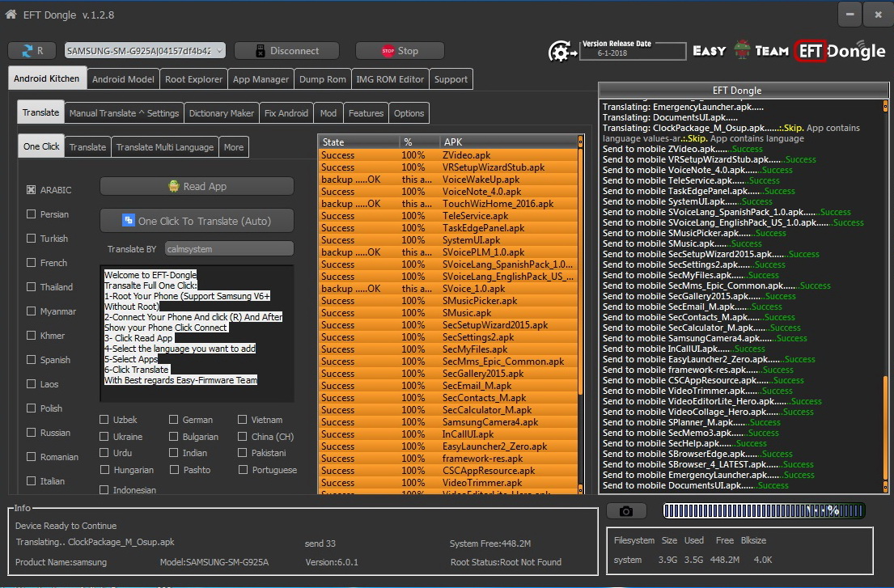894x588 pixels.
Task: Check the Khmer language box
Action: (32, 335)
